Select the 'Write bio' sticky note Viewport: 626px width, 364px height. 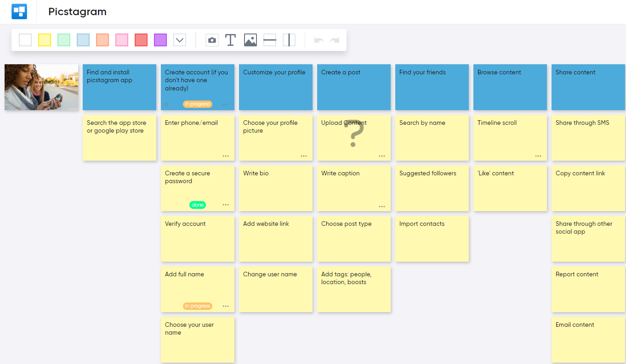click(x=276, y=188)
